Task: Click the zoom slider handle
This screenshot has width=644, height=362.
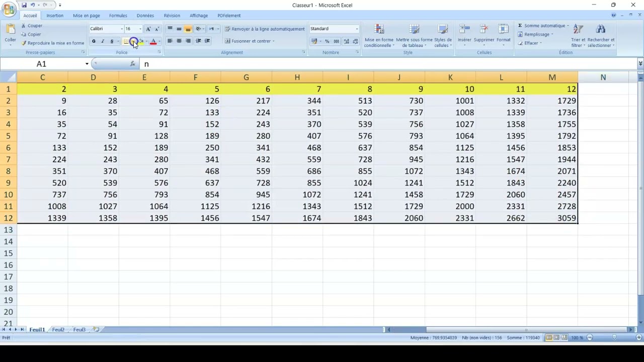Action: coord(614,338)
